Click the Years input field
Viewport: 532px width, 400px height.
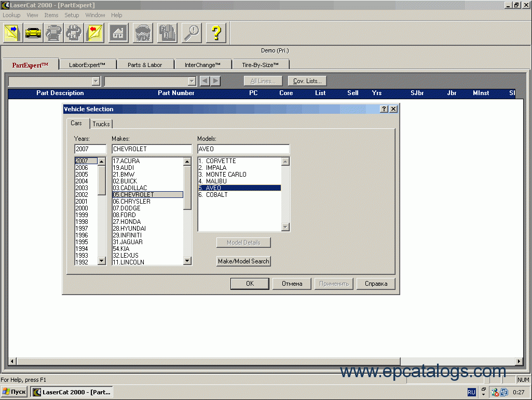pos(90,149)
